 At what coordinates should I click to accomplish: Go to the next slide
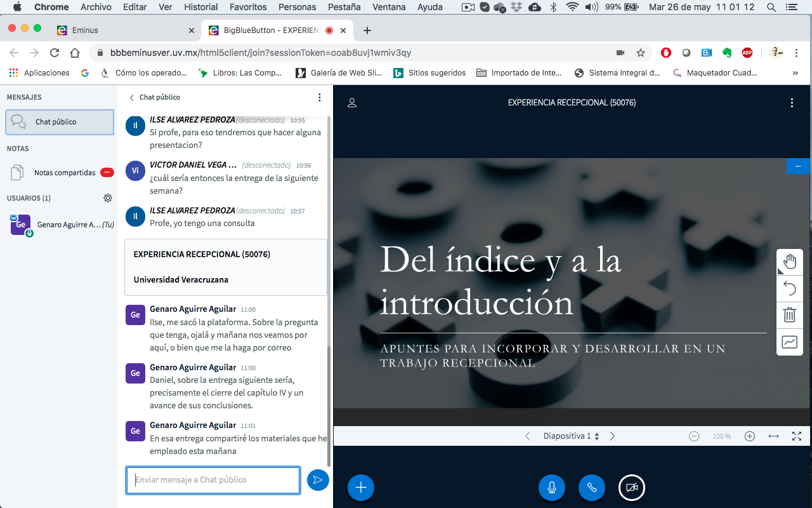[612, 436]
